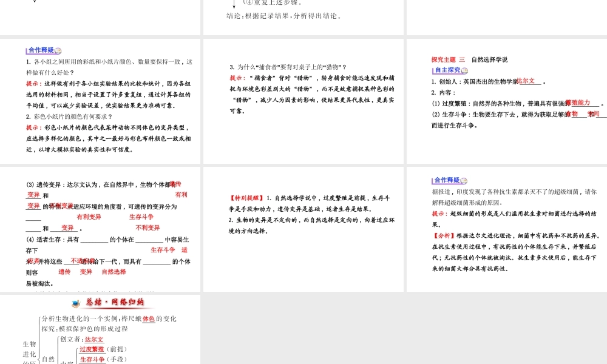Click the red '提示:' before '超级细菌的形成'
607x364 pixels.
(441, 214)
